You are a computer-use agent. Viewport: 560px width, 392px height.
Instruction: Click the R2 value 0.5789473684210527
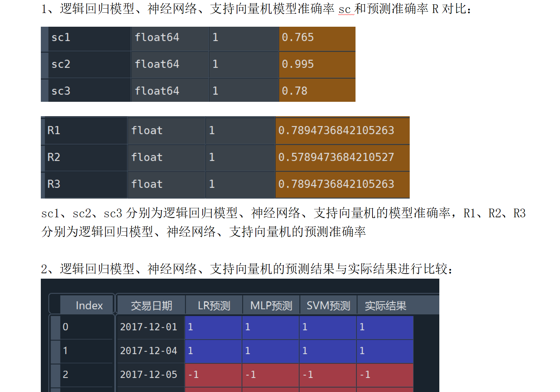click(343, 157)
